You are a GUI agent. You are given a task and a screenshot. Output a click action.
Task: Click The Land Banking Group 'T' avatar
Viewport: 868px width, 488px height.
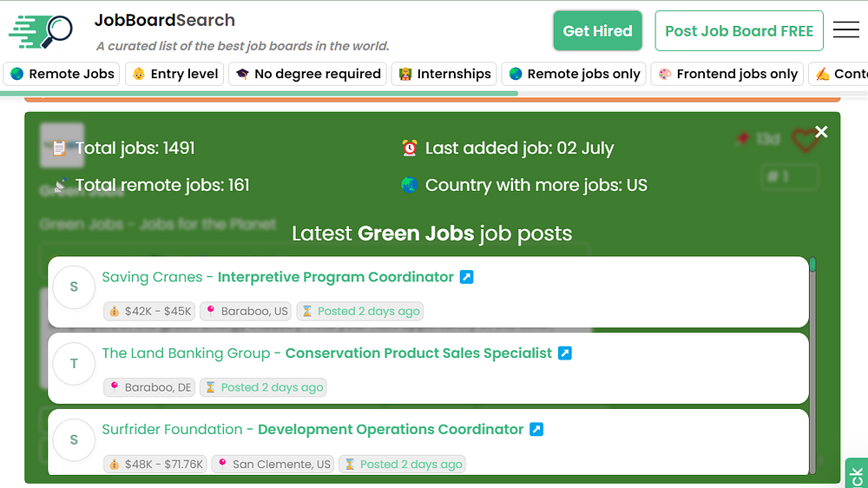click(74, 363)
